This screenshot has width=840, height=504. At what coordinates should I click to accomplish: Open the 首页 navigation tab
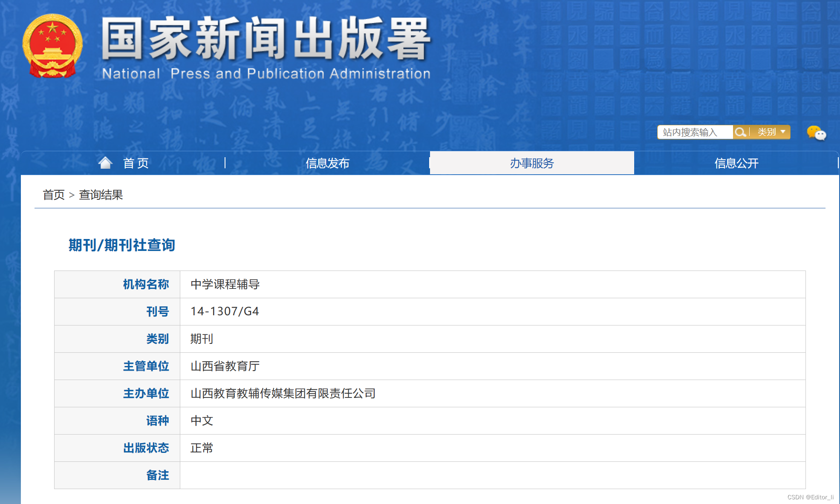click(136, 163)
